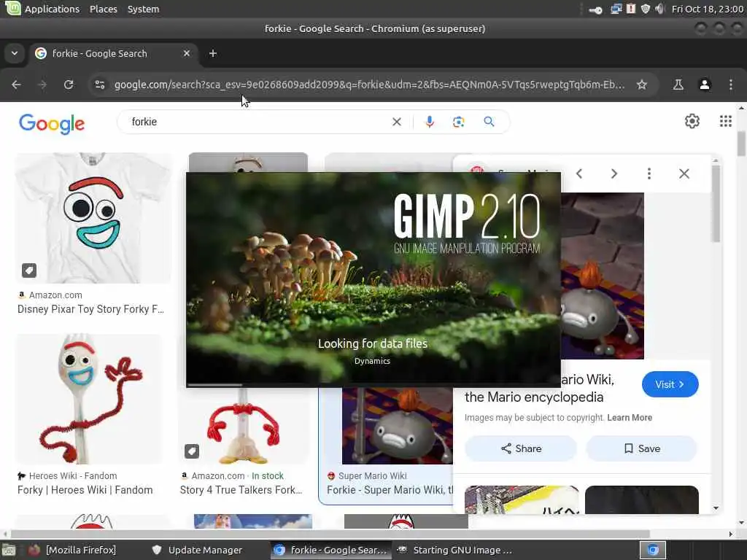
Task: Select the forkie - Google Search tab
Action: point(113,53)
